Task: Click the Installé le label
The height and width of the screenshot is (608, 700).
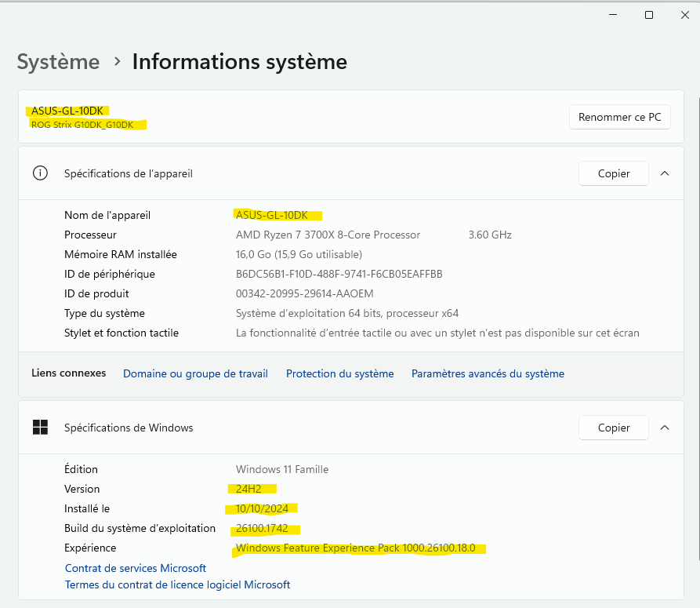Action: click(x=87, y=508)
